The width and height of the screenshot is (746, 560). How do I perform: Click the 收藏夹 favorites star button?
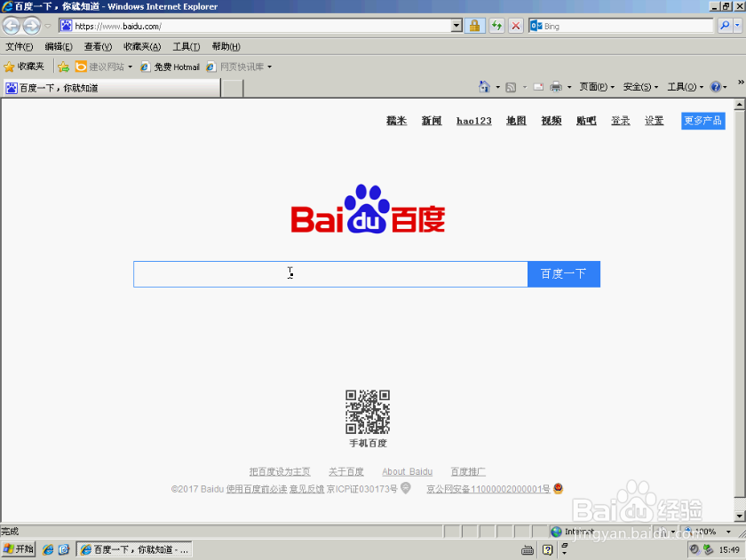pos(24,67)
